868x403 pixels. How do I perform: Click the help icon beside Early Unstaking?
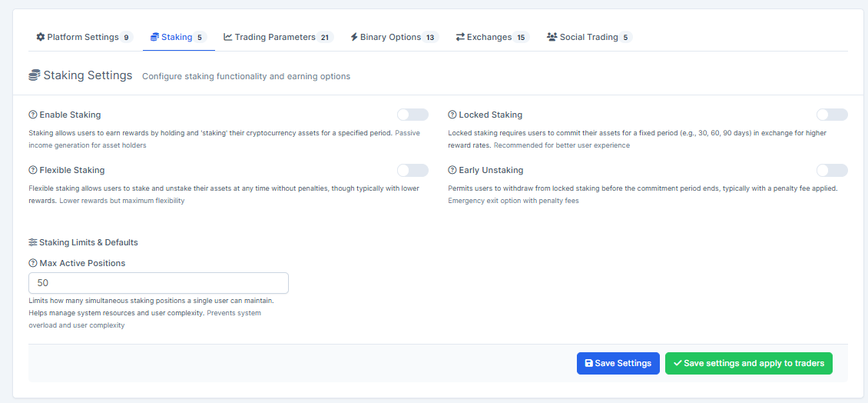pos(452,170)
